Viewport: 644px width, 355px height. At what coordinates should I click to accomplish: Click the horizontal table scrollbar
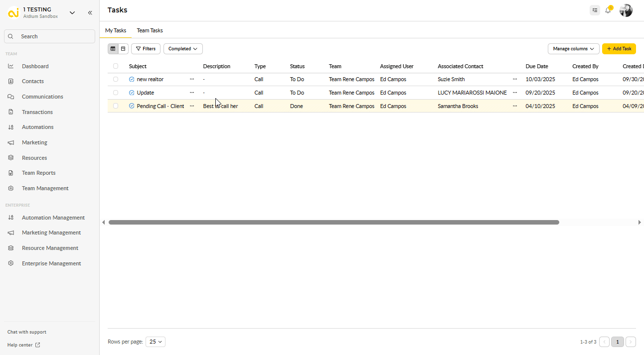click(x=333, y=223)
